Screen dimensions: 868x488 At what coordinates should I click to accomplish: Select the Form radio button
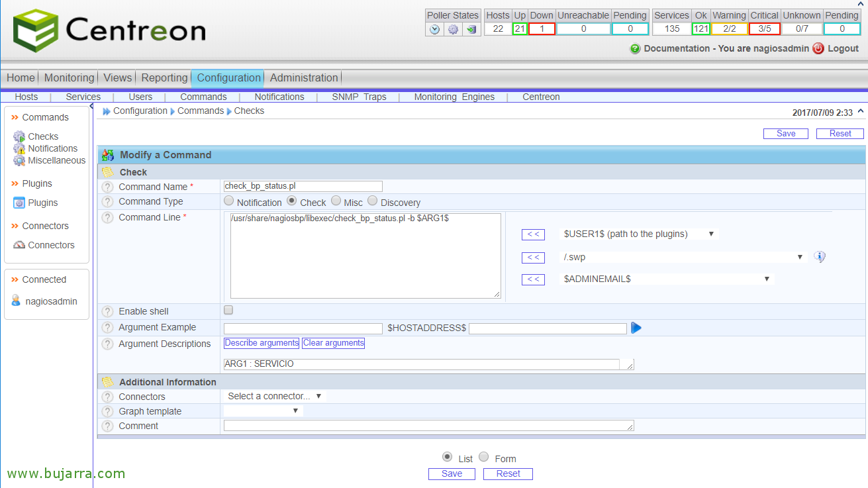(484, 457)
